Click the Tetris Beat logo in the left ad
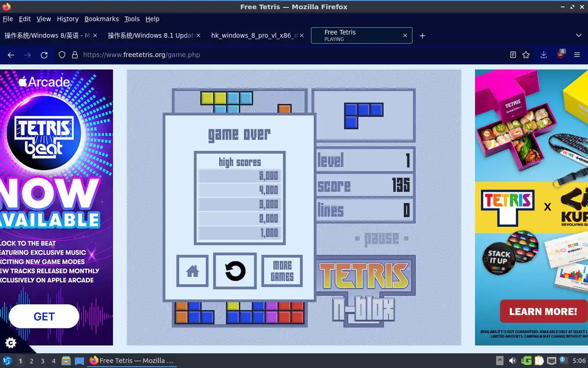The width and height of the screenshot is (588, 368). pos(44,133)
